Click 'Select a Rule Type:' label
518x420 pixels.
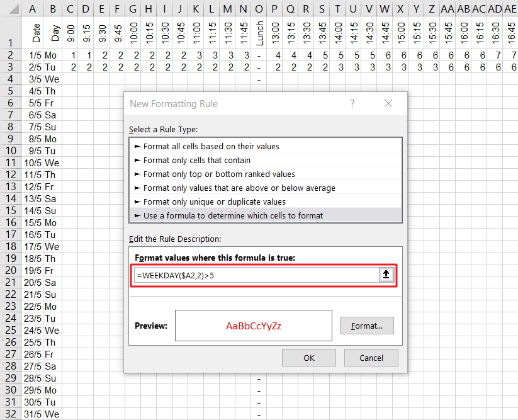point(163,129)
